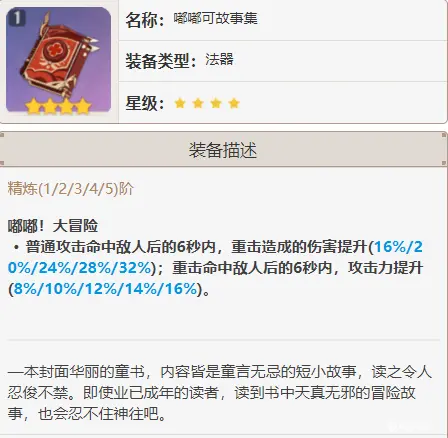Image resolution: width=448 pixels, height=438 pixels.
Task: Click the 法器 equipment type value
Action: click(x=219, y=60)
